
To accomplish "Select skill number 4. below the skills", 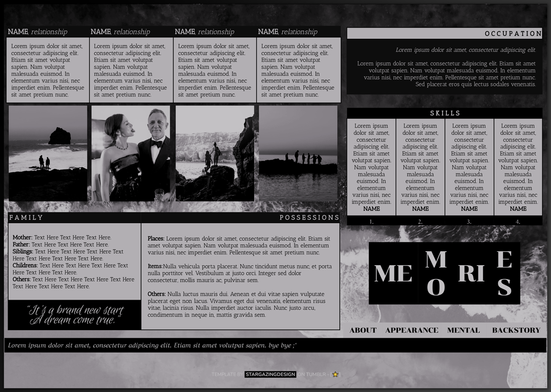I will click(x=517, y=222).
